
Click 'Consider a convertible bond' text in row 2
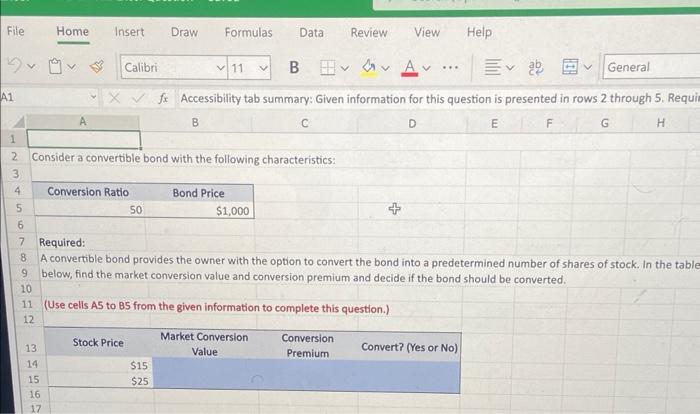tap(183, 159)
